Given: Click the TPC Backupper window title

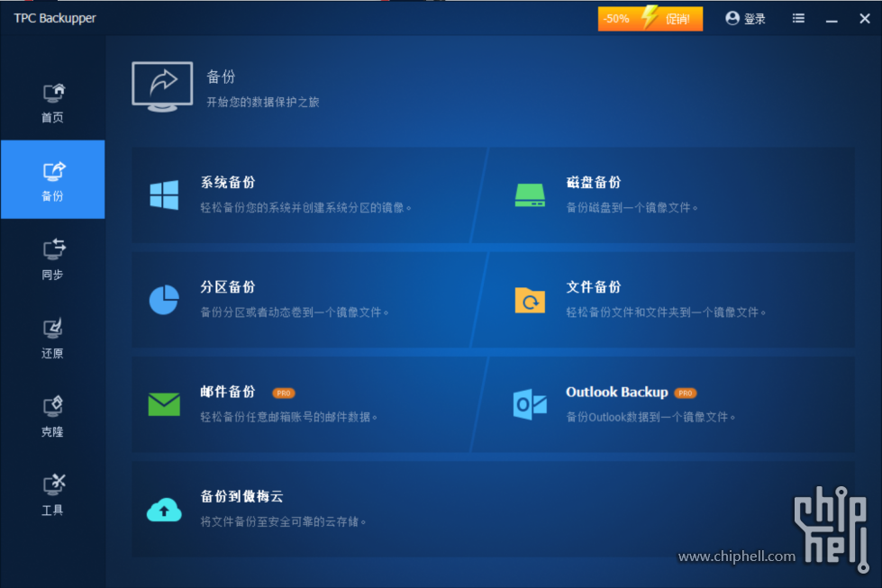Looking at the screenshot, I should 55,18.
